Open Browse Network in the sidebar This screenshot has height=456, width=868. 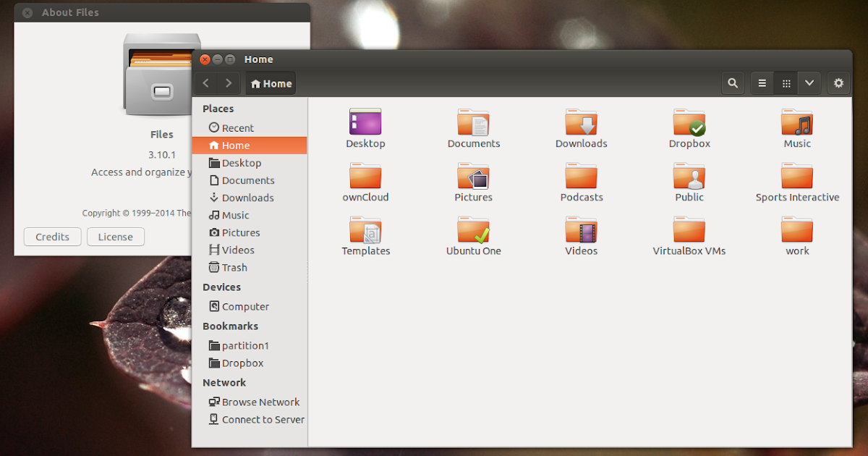click(260, 402)
